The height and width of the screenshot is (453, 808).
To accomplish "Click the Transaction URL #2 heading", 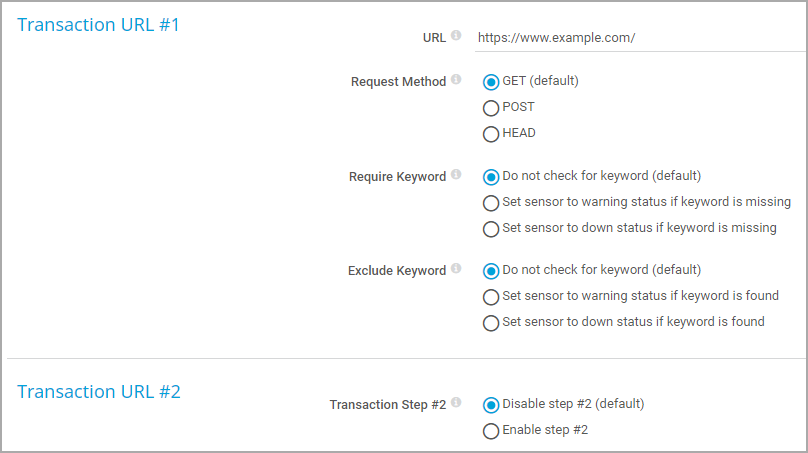I will point(99,392).
